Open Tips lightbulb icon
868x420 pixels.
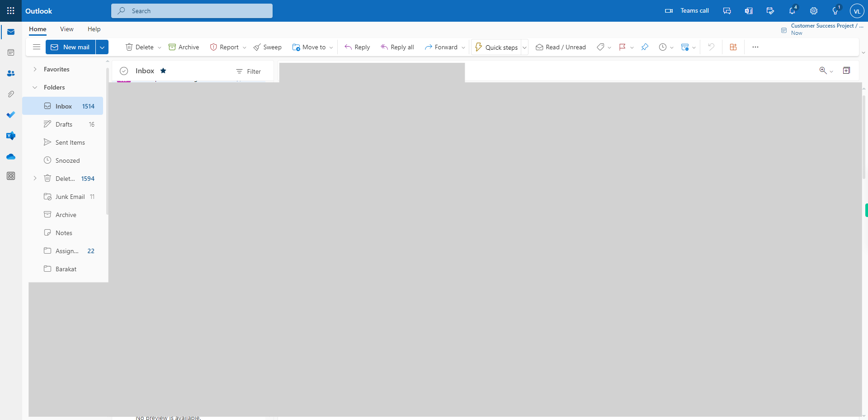835,11
